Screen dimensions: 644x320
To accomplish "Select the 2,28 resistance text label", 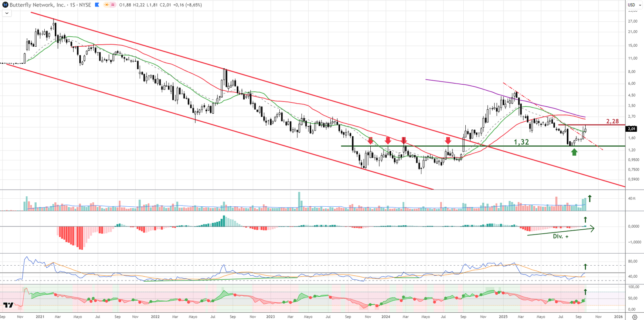I will [x=612, y=121].
